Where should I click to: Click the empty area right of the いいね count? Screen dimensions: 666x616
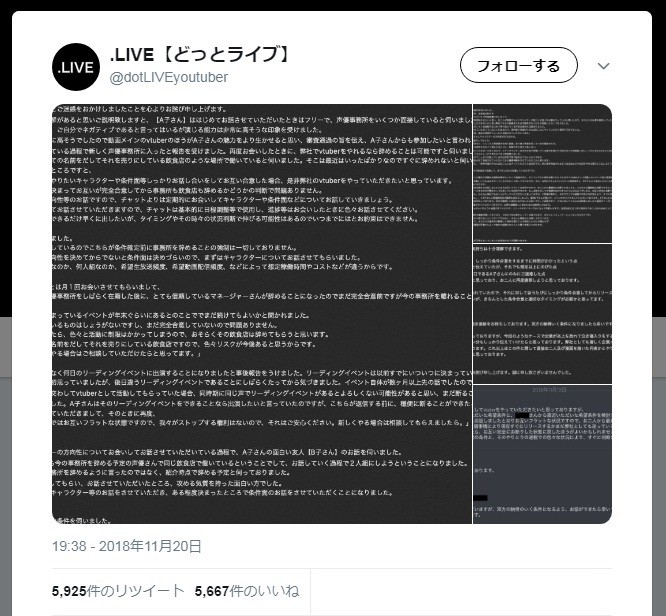coord(461,591)
